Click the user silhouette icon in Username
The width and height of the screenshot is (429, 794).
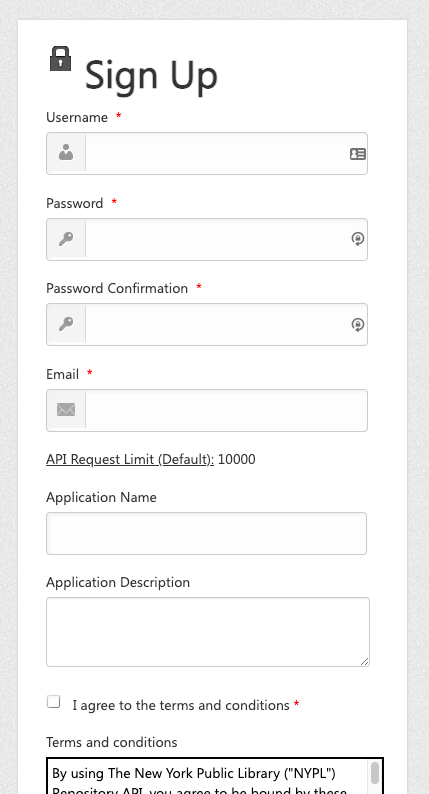click(x=66, y=153)
